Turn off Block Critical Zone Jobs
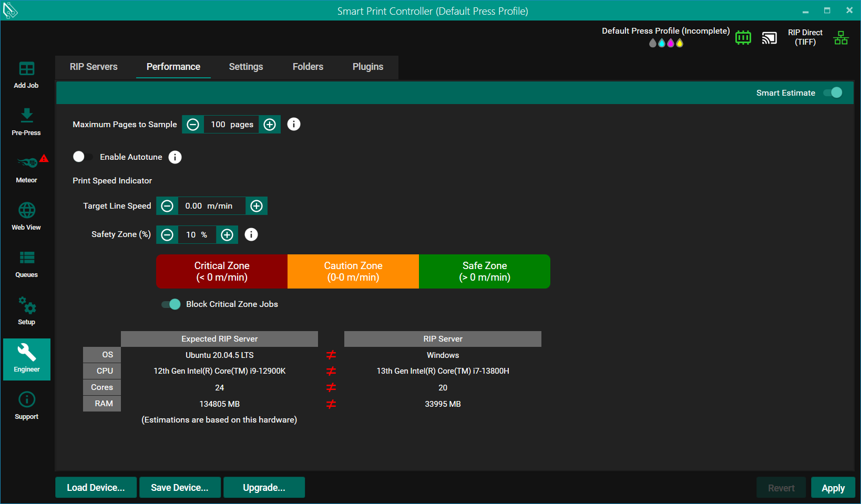The image size is (861, 504). click(171, 304)
